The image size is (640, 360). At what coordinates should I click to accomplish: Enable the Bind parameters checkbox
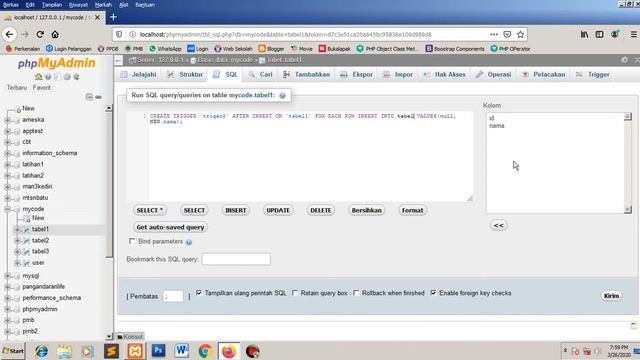[x=132, y=241]
